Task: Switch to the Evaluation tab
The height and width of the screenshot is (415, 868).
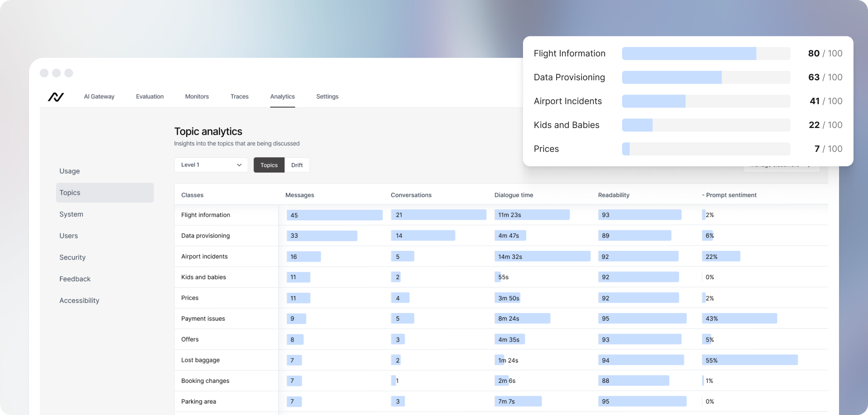Action: point(150,96)
